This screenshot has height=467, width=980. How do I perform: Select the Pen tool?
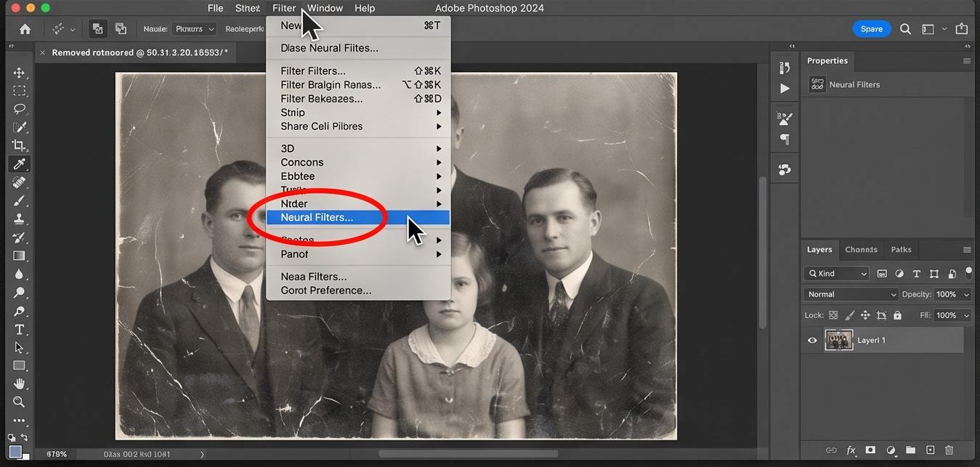click(19, 311)
